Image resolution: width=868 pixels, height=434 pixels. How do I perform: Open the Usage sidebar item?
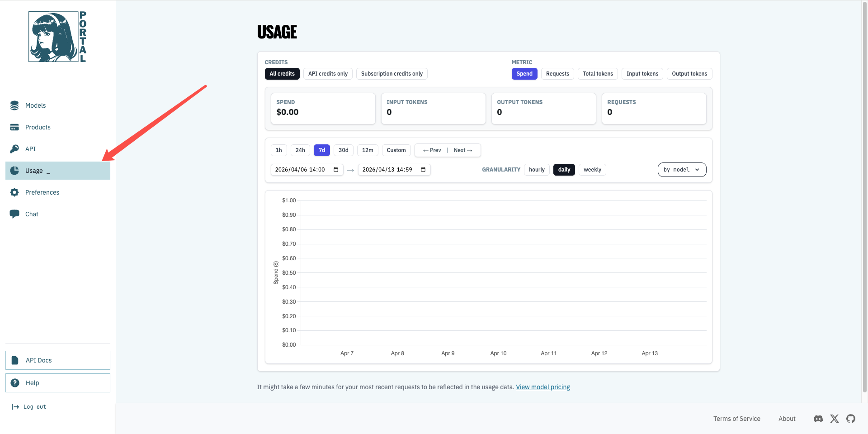pyautogui.click(x=57, y=171)
